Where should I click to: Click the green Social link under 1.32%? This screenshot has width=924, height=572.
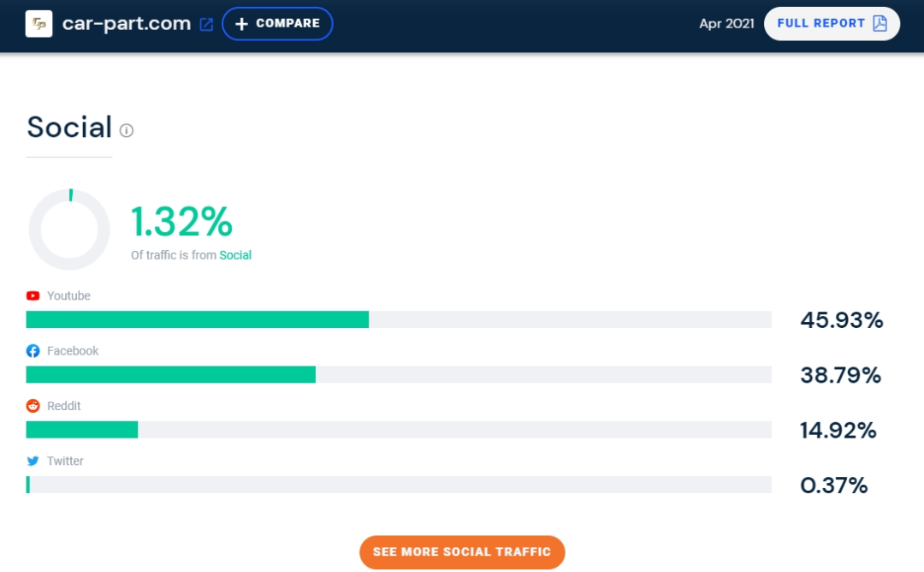click(236, 255)
